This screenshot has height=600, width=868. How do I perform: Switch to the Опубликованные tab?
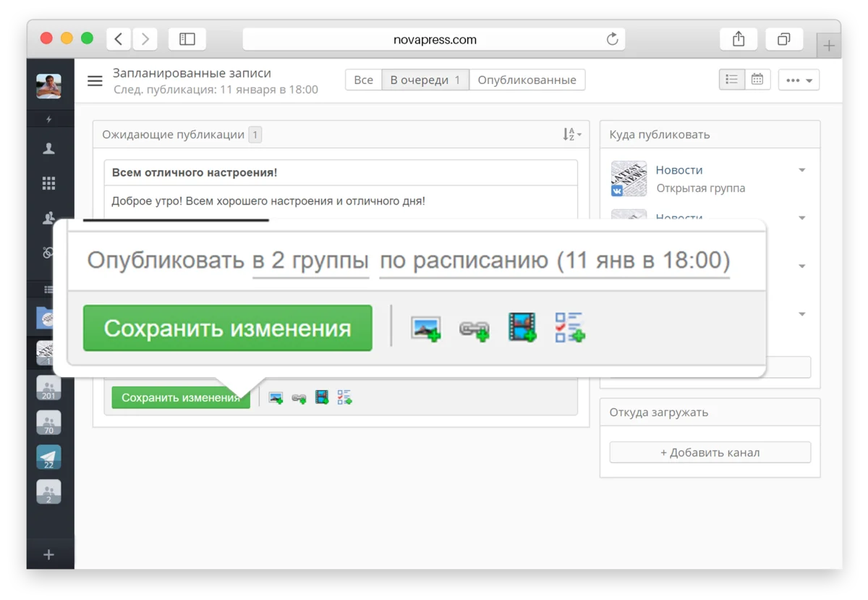(x=527, y=80)
